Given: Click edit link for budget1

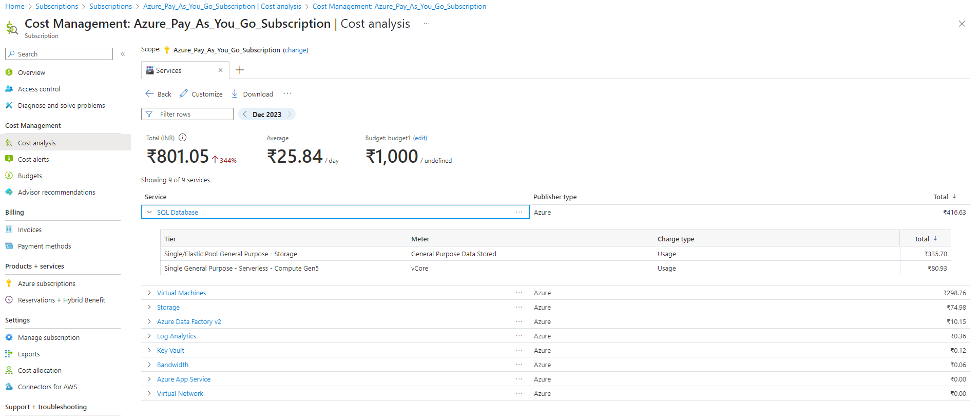Looking at the screenshot, I should (x=420, y=138).
